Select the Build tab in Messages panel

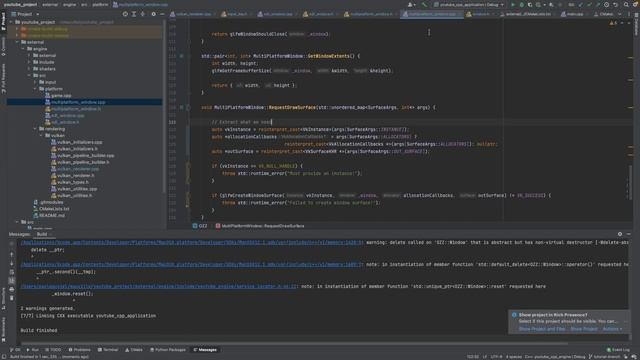[42, 234]
